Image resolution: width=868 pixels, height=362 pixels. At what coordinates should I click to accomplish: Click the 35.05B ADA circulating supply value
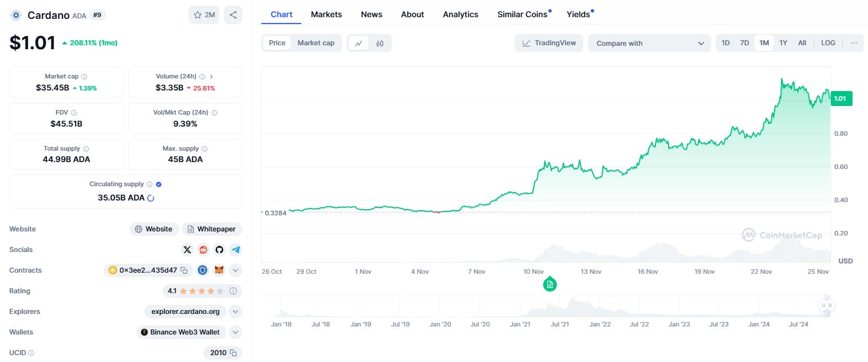point(121,198)
